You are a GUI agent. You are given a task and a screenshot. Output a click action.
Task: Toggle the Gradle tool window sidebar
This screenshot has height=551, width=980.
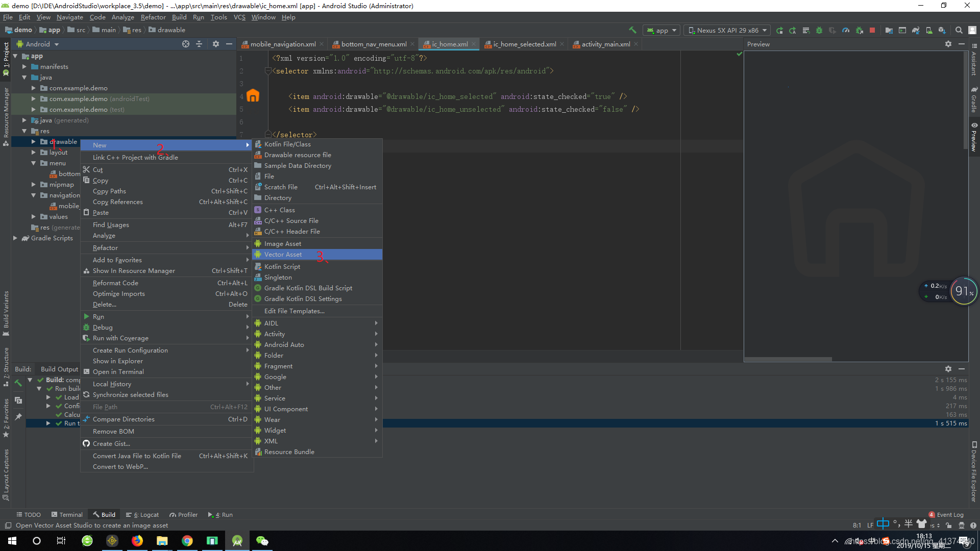click(974, 100)
